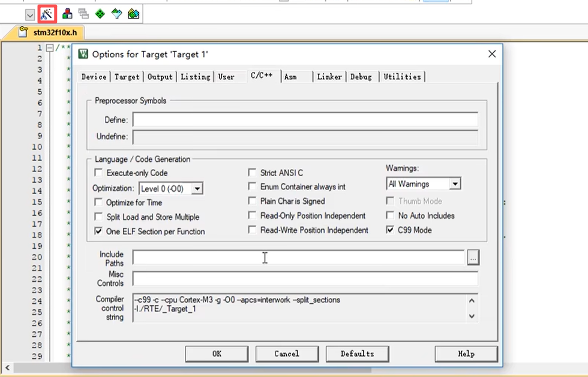Screen dimensions: 588x377
Task: Select the C/C++ tab
Action: coord(262,76)
